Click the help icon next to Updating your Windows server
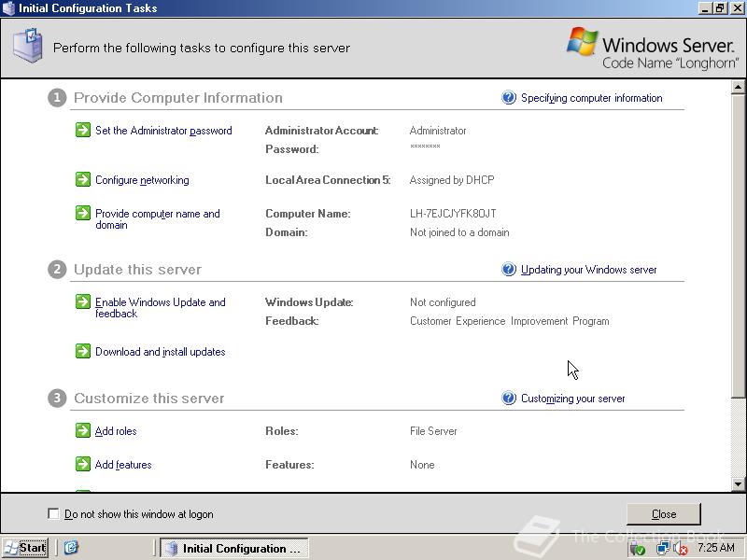The height and width of the screenshot is (560, 747). (x=509, y=270)
